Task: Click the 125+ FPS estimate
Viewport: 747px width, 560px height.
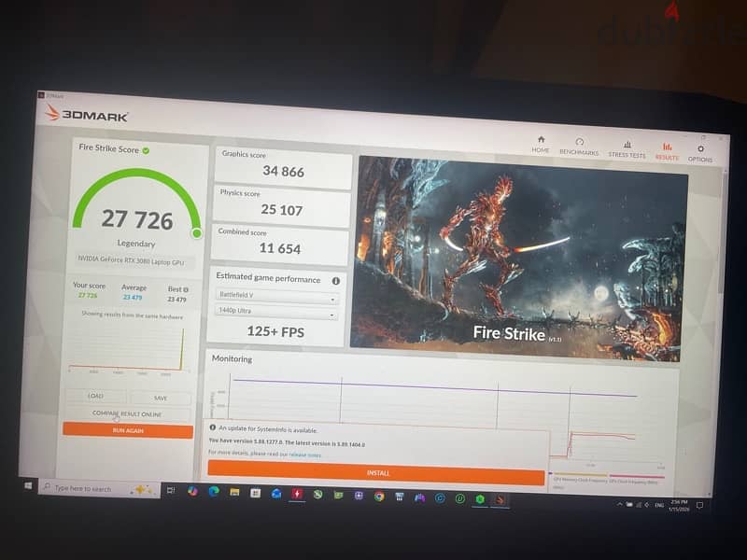Action: pyautogui.click(x=275, y=331)
